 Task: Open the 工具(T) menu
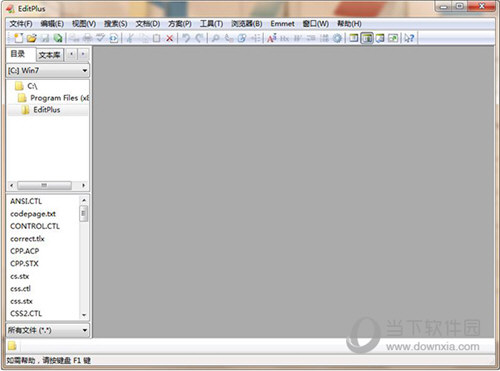211,24
